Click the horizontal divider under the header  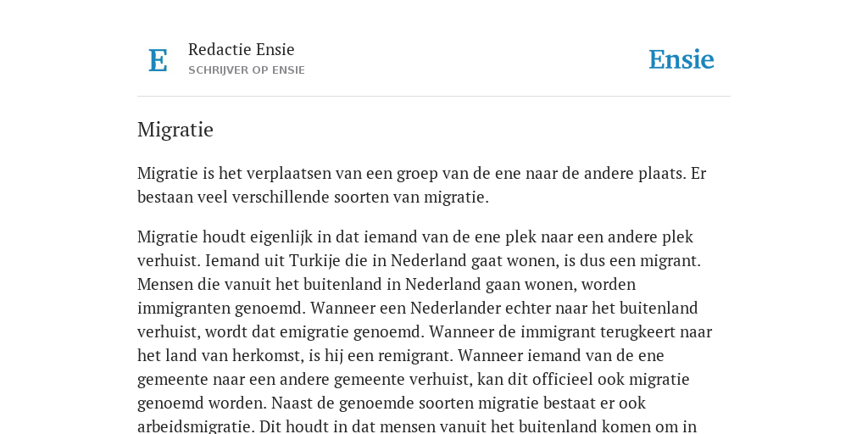pos(434,97)
